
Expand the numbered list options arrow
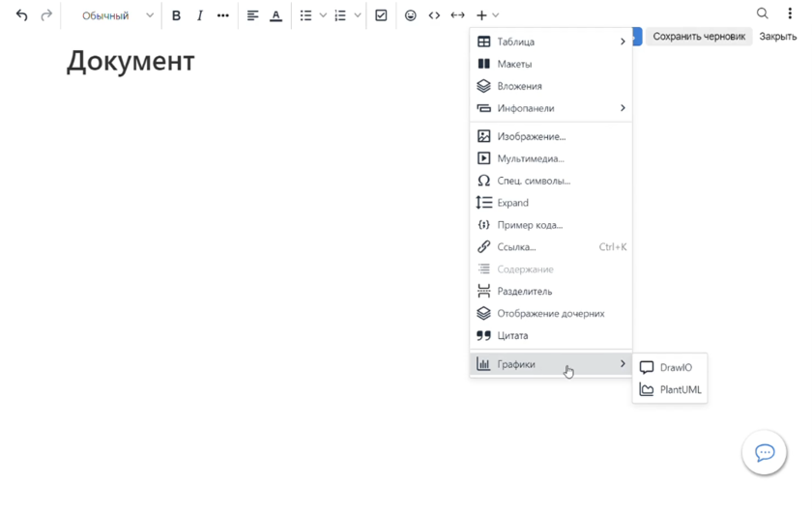[x=358, y=15]
